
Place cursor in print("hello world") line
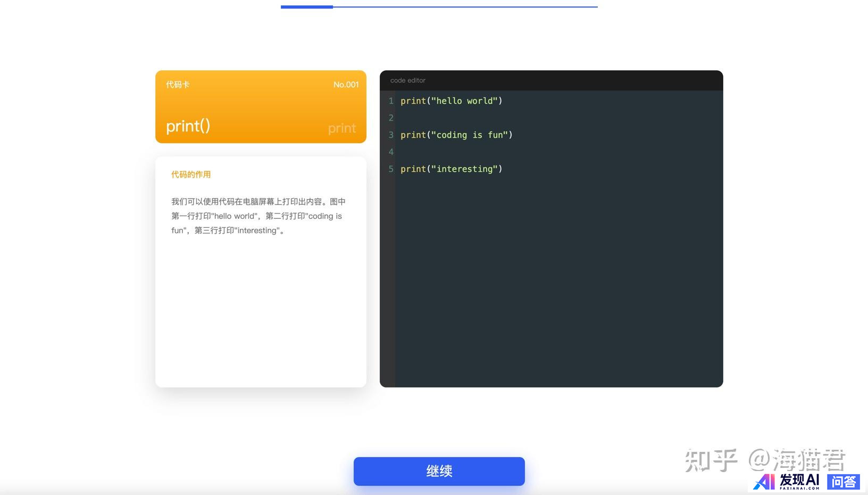(451, 101)
